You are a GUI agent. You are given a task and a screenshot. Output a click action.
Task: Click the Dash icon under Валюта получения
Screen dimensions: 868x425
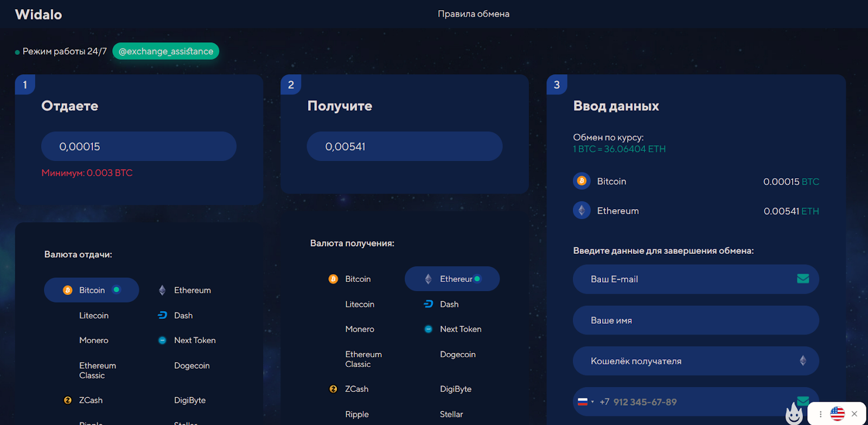[428, 304]
